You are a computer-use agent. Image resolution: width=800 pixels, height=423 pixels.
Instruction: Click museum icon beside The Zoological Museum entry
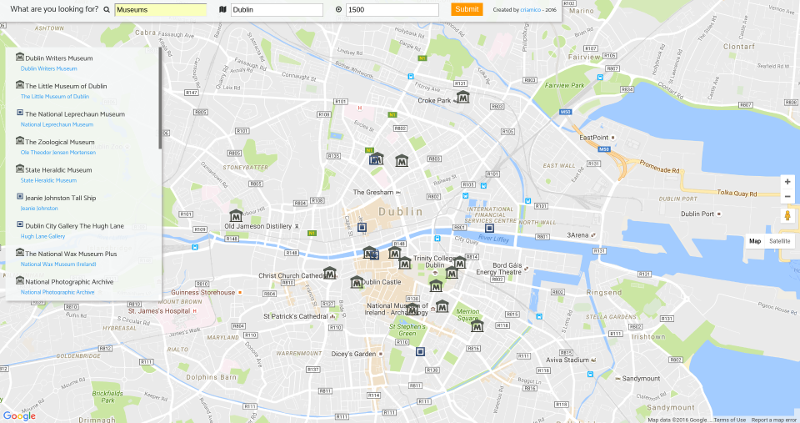tap(20, 140)
